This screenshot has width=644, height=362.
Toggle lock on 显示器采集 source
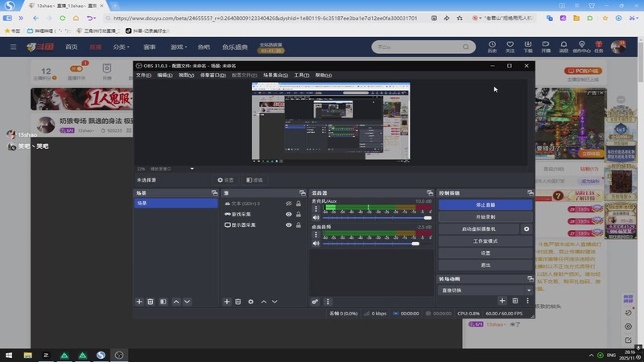click(299, 225)
